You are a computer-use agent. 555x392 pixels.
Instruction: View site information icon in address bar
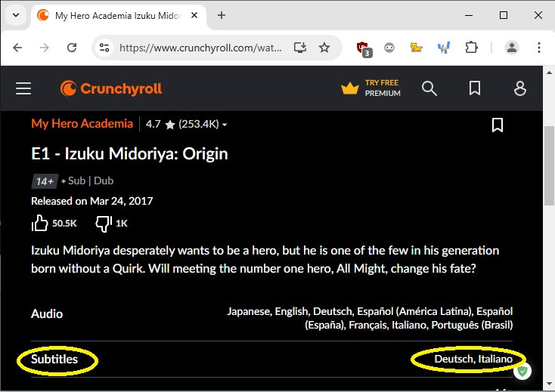(104, 48)
